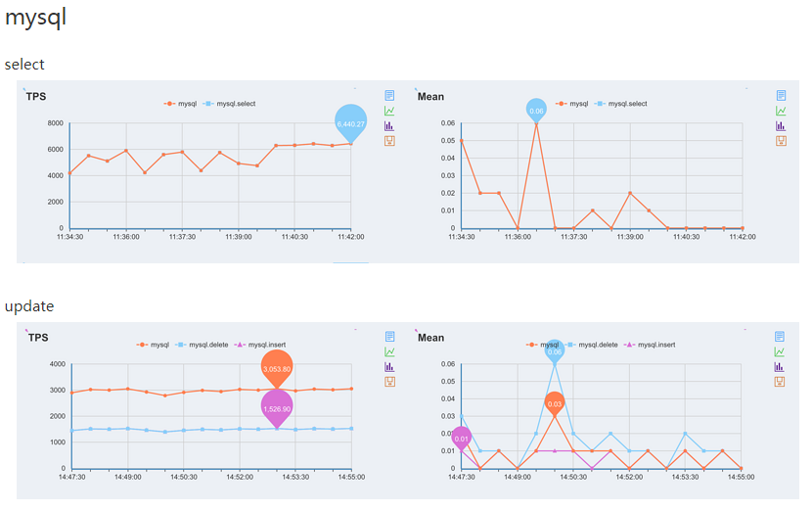
Task: Open data view icon in select TPS chart
Action: click(x=389, y=95)
